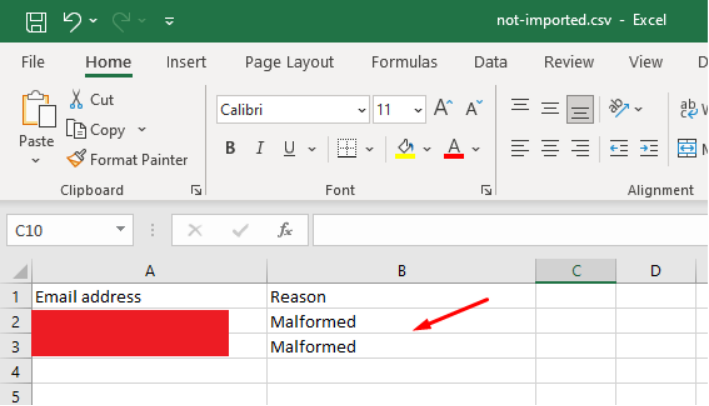Click the Align Left icon
The width and height of the screenshot is (709, 406).
pyautogui.click(x=519, y=148)
